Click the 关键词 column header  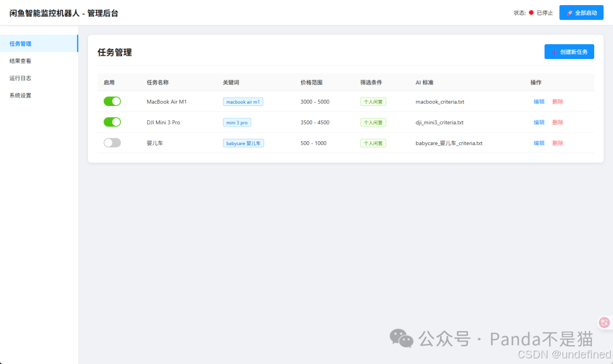coord(230,82)
